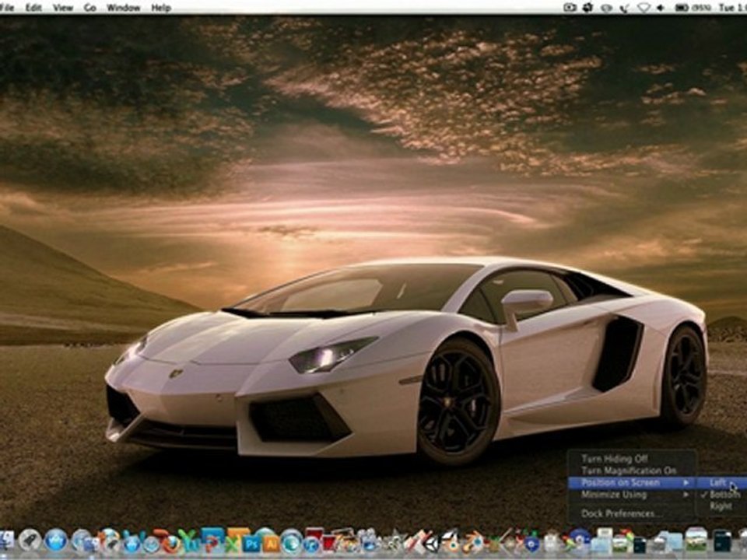Open the Unity icon in the dock
This screenshot has height=560, width=747.
tap(432, 544)
